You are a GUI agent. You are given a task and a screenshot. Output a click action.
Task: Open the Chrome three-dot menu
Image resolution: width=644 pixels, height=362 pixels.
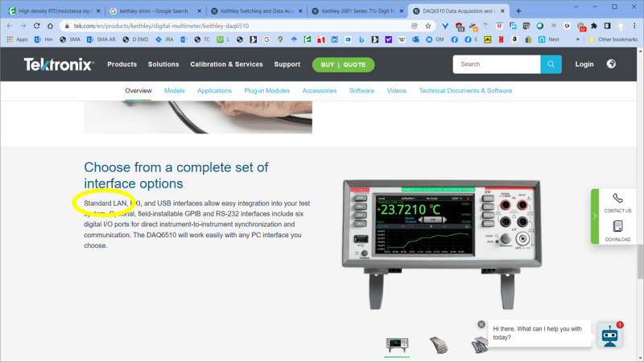tap(634, 26)
